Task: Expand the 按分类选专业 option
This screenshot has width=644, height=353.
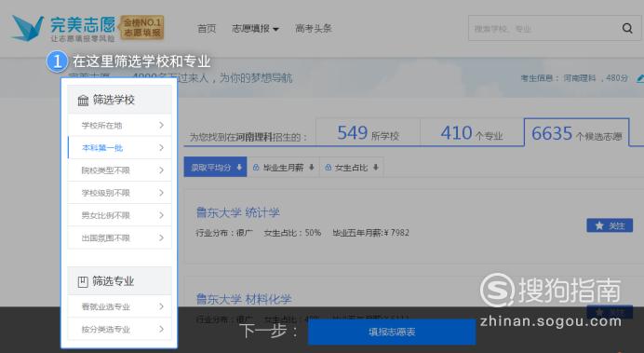Action: click(x=119, y=329)
